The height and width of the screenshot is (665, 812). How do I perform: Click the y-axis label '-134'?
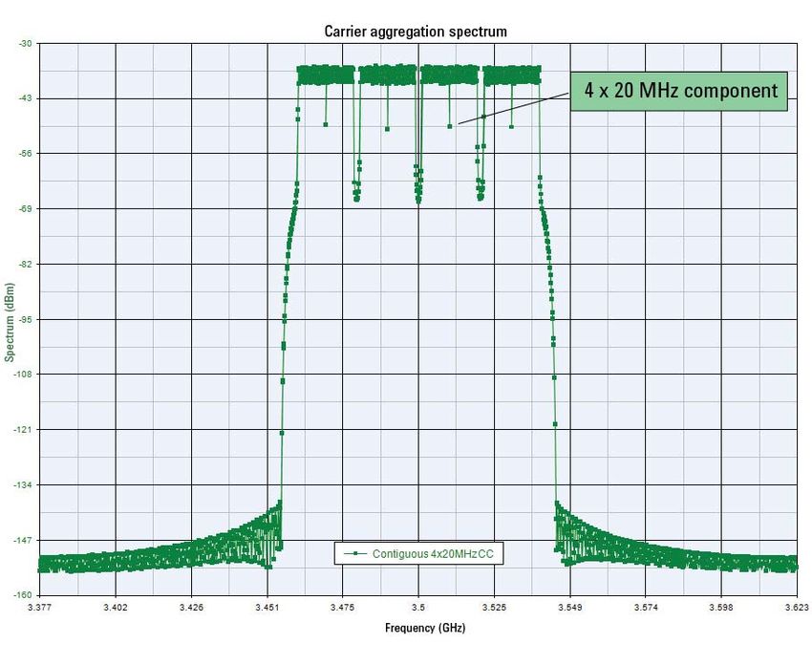tap(24, 484)
